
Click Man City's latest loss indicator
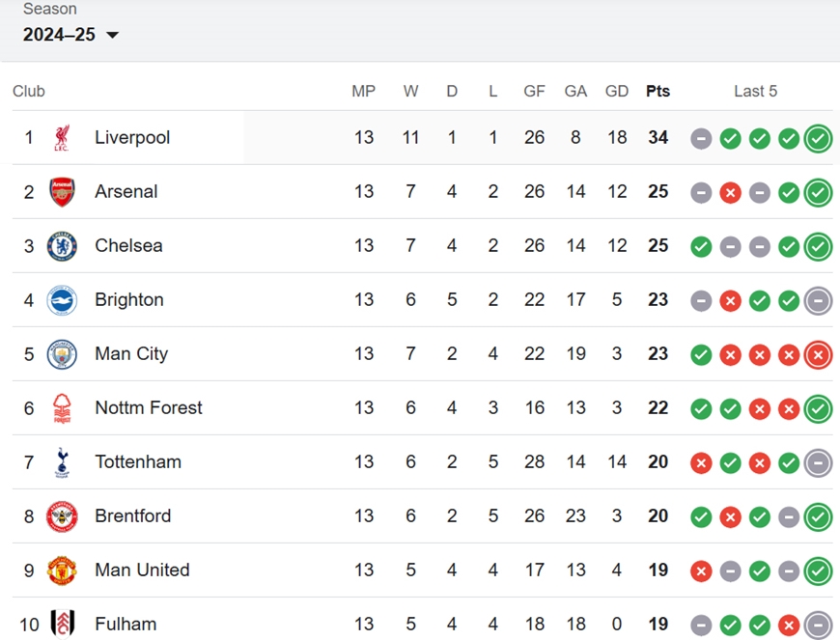pos(818,355)
